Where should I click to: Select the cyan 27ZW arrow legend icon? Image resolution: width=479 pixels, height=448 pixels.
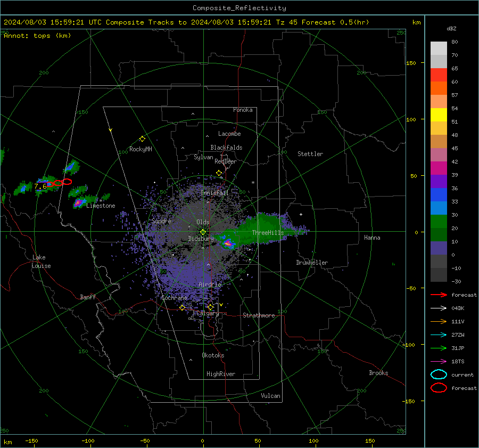(439, 335)
